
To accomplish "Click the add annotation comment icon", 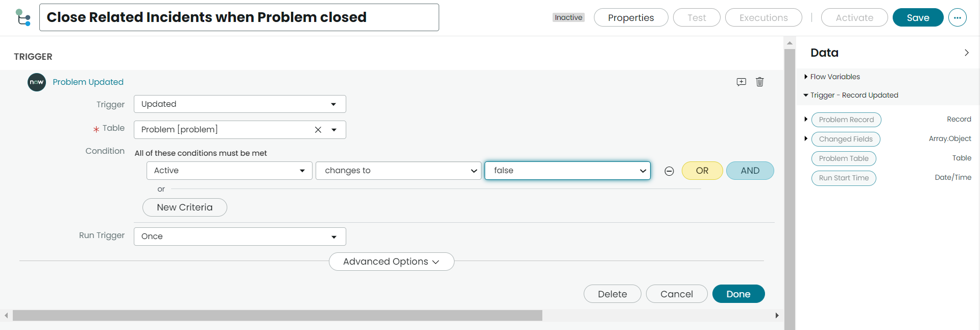I will 741,82.
